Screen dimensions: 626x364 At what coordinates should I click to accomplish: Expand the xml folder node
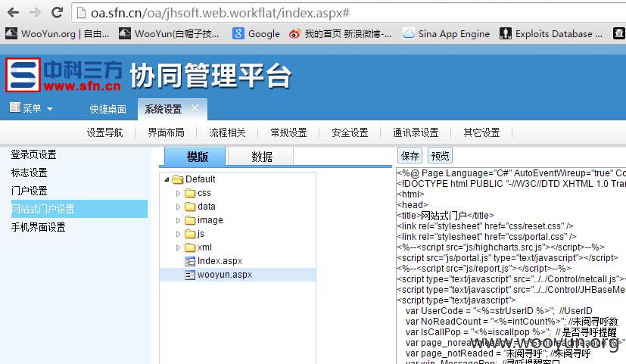click(x=178, y=247)
